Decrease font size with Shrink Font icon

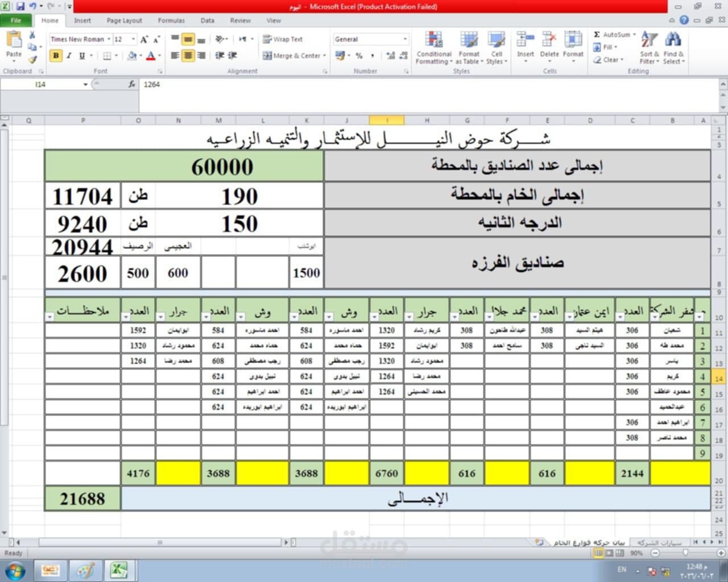tap(156, 39)
